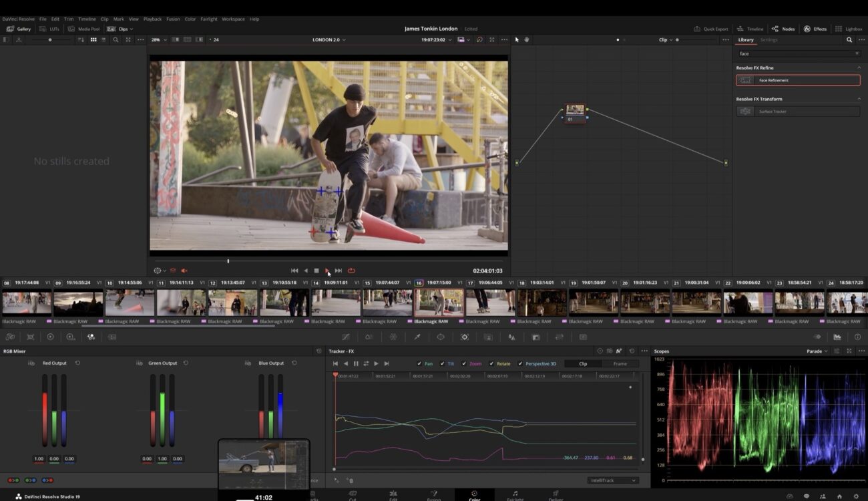
Task: Open the Gallery panel
Action: point(19,29)
